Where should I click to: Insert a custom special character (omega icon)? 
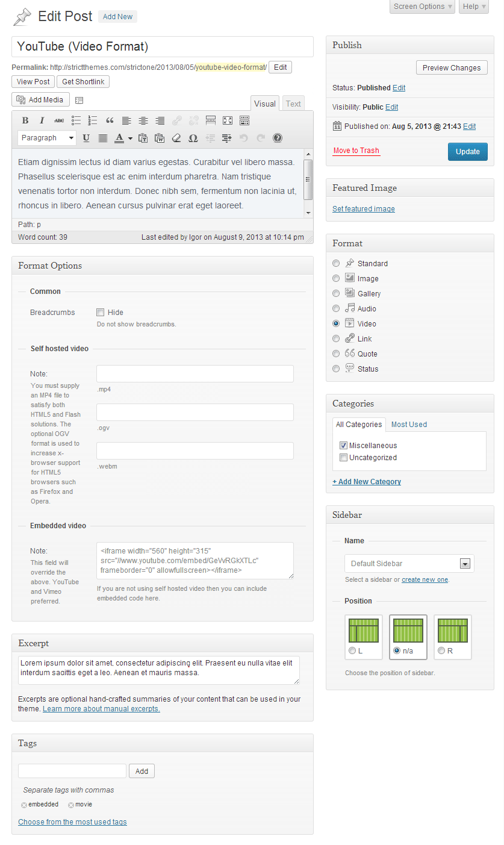[193, 138]
